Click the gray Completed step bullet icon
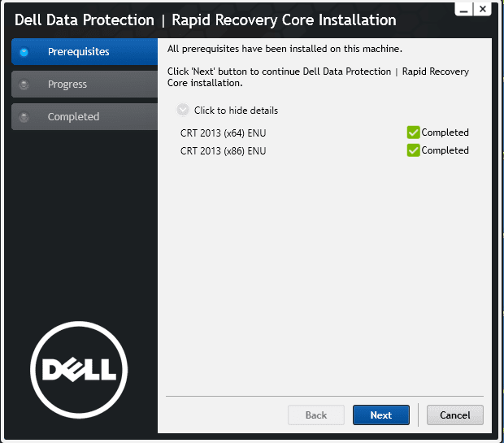This screenshot has height=443, width=504. (x=24, y=117)
